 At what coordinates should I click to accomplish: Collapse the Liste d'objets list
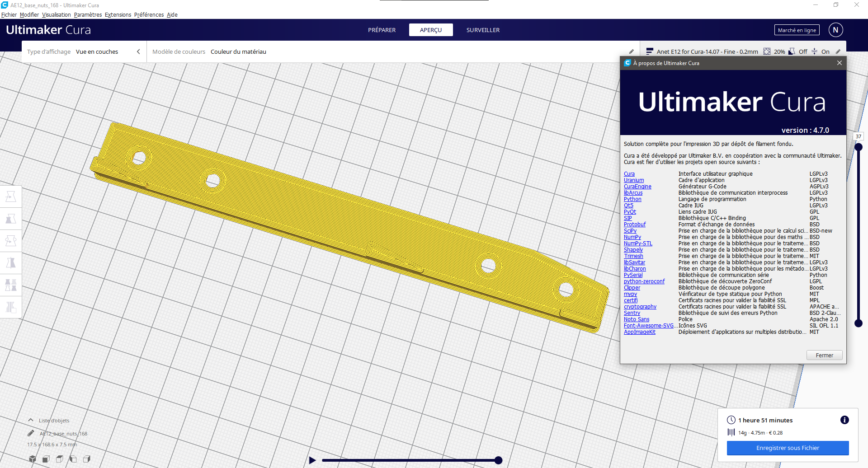pyautogui.click(x=31, y=420)
